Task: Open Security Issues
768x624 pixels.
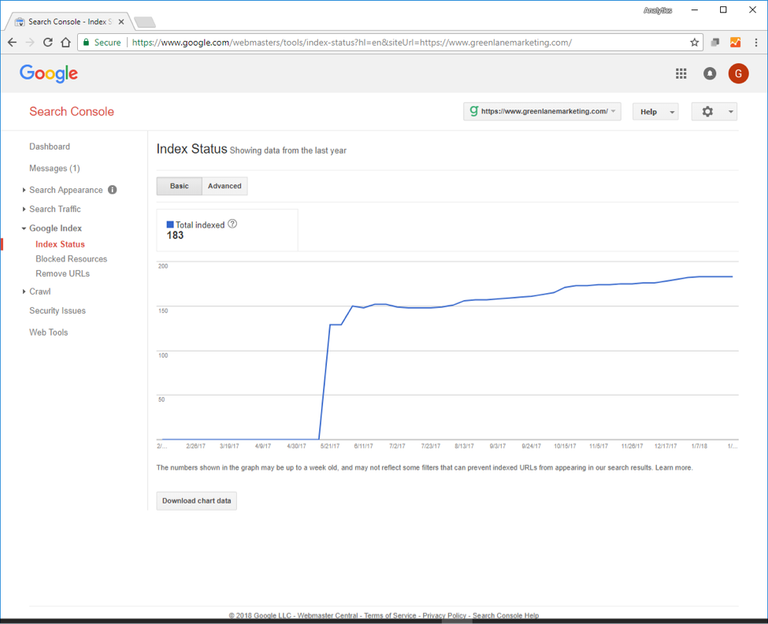Action: [x=57, y=311]
